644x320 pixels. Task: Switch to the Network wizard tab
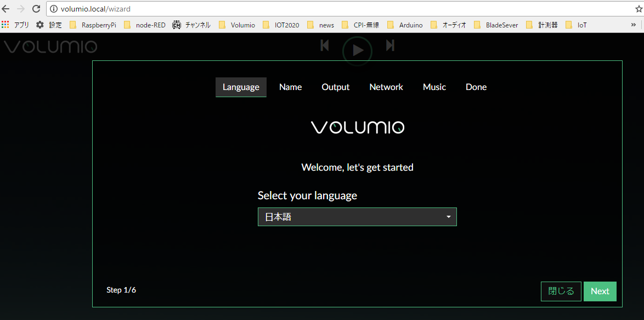tap(386, 87)
